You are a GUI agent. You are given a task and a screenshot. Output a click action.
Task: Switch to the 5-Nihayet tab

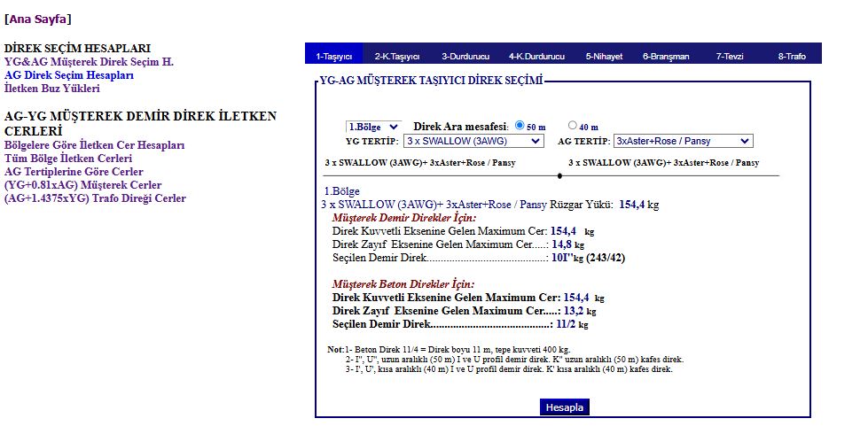point(604,57)
